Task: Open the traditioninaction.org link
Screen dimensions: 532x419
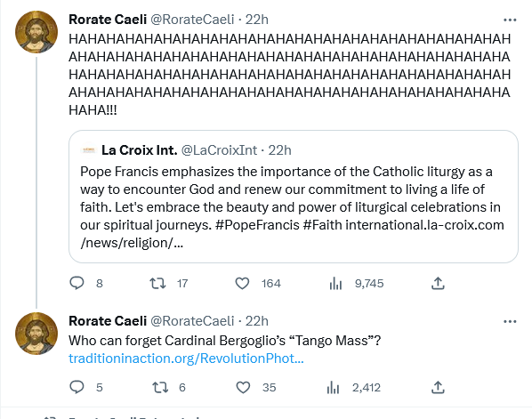Action: click(186, 359)
